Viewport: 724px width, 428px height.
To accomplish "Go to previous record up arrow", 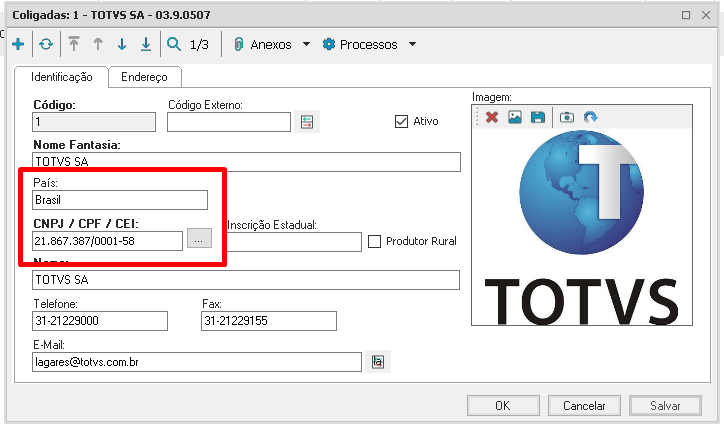I will point(98,44).
